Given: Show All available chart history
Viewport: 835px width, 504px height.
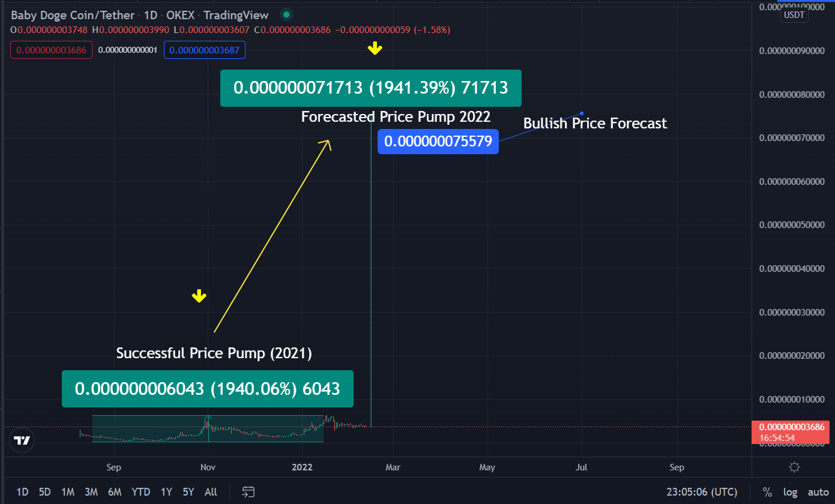Looking at the screenshot, I should coord(211,492).
